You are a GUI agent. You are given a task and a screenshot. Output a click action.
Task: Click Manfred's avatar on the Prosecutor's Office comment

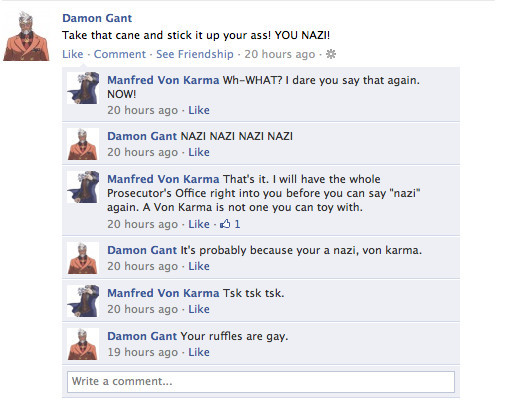[83, 187]
